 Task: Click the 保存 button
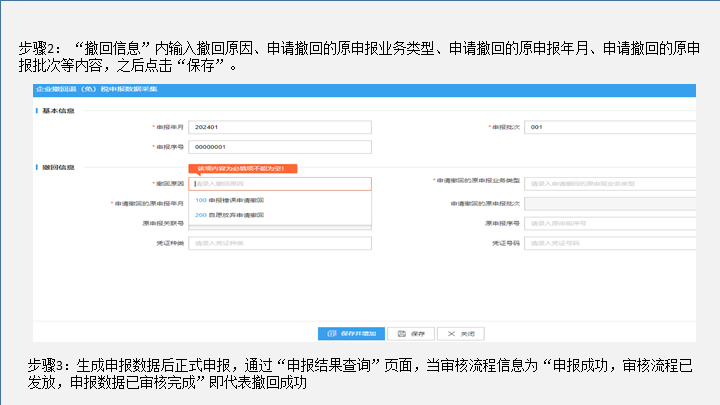[x=411, y=334]
